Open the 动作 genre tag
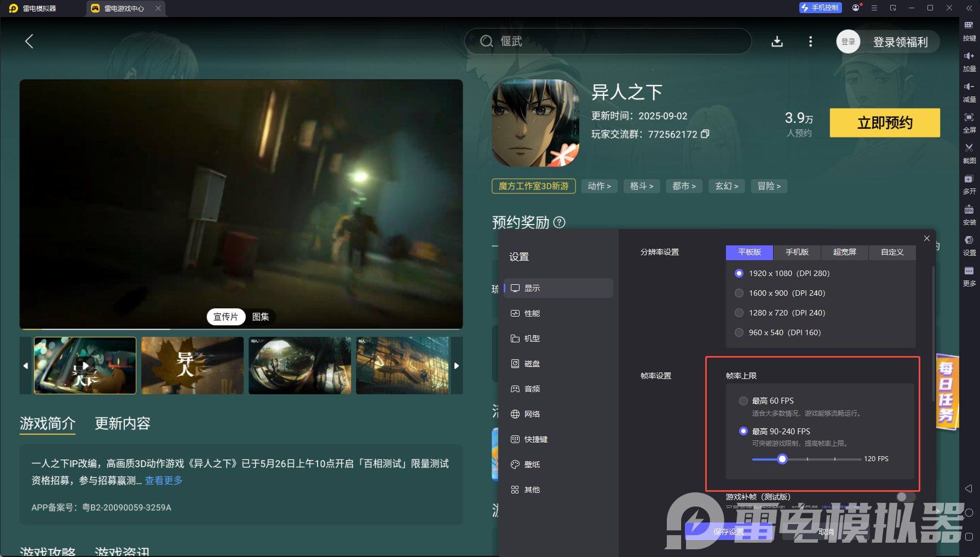This screenshot has width=980, height=557. (599, 186)
